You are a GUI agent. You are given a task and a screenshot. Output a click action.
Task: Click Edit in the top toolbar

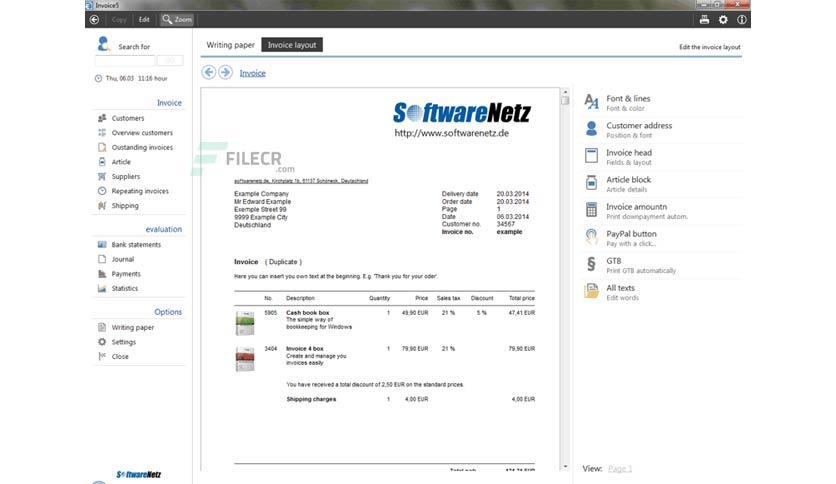coord(144,20)
